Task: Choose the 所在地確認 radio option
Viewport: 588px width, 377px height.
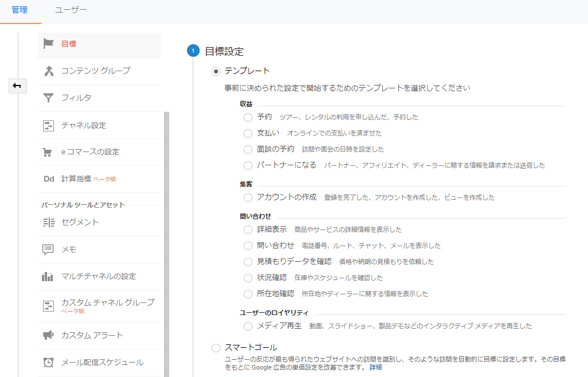Action: tap(248, 294)
